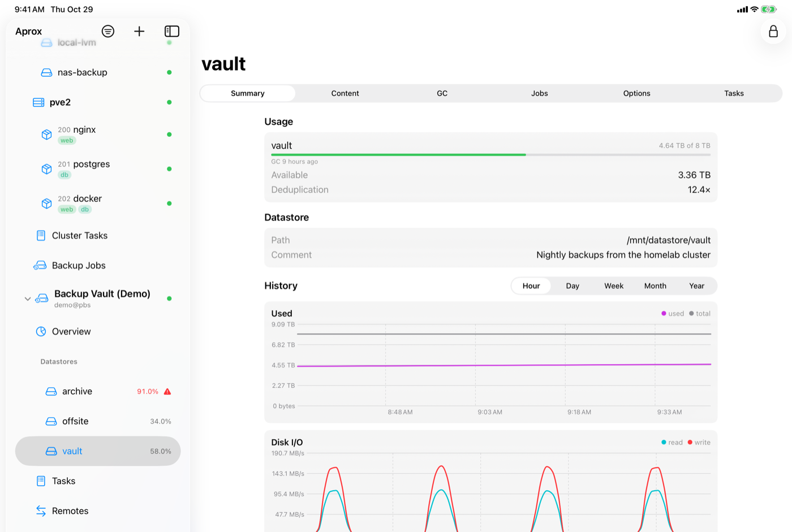Click the Tasks list icon under Datastores

(41, 481)
